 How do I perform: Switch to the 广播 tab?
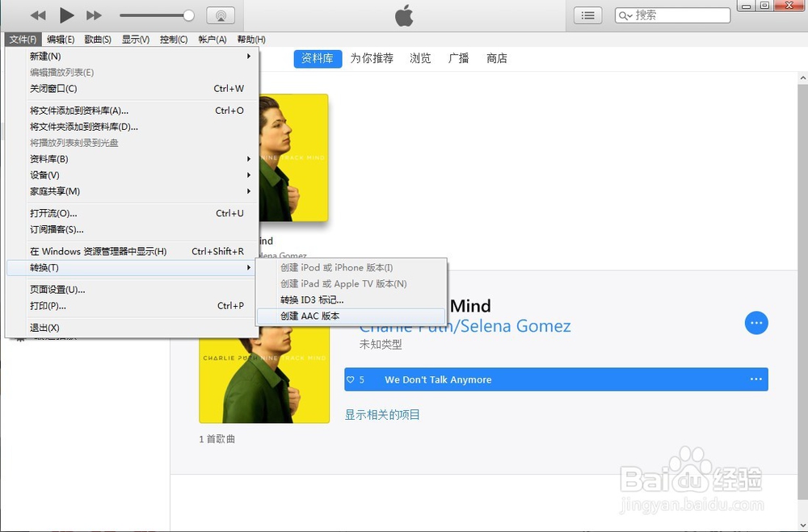pos(458,59)
